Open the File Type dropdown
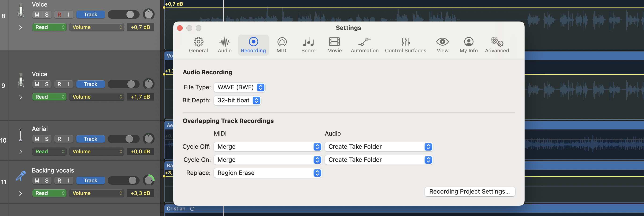The width and height of the screenshot is (644, 216). (240, 87)
